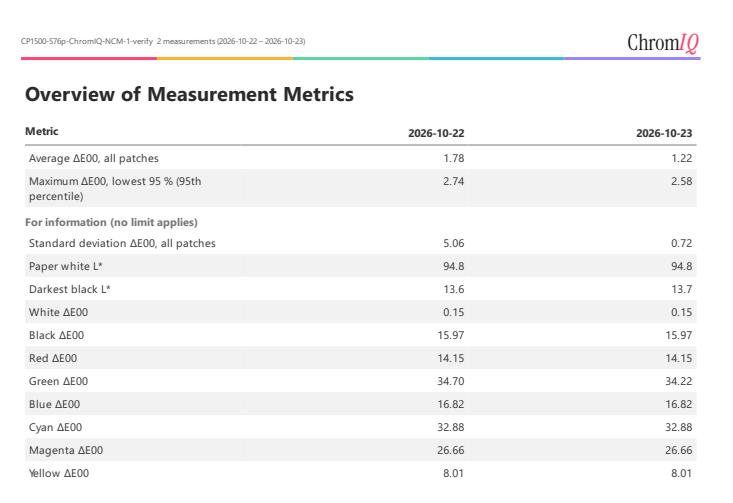The image size is (733, 503).
Task: Select the 'Green ΔE00' row label
Action: pyautogui.click(x=58, y=381)
